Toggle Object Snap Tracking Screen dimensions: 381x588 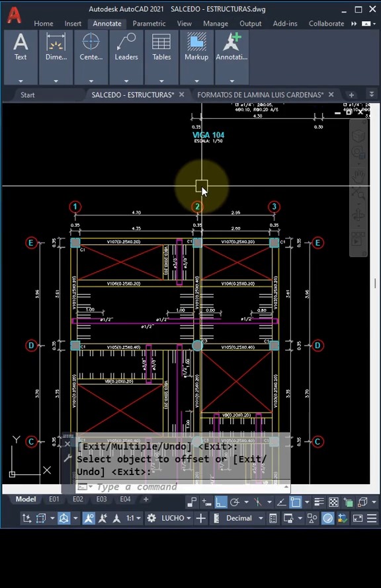[x=281, y=501]
